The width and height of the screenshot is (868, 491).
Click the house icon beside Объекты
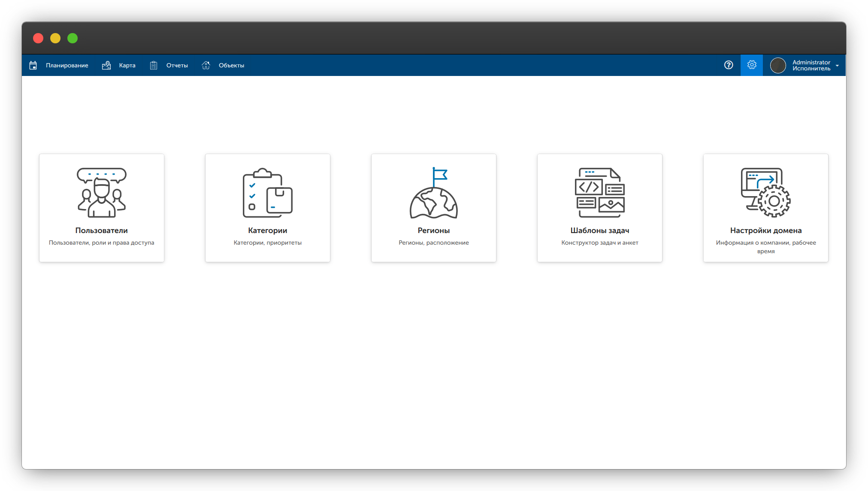(x=206, y=65)
